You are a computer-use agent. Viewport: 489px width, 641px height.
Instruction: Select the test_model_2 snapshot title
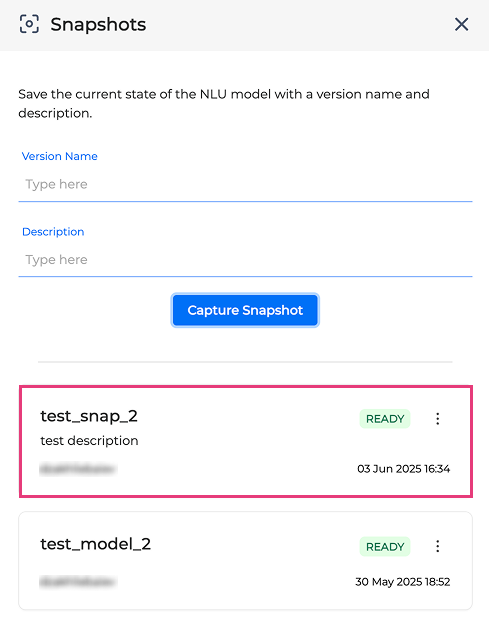click(x=95, y=544)
